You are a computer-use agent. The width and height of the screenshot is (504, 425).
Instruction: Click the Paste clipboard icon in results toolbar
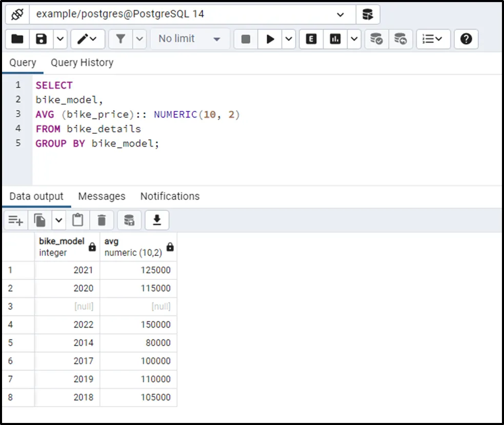pos(77,220)
